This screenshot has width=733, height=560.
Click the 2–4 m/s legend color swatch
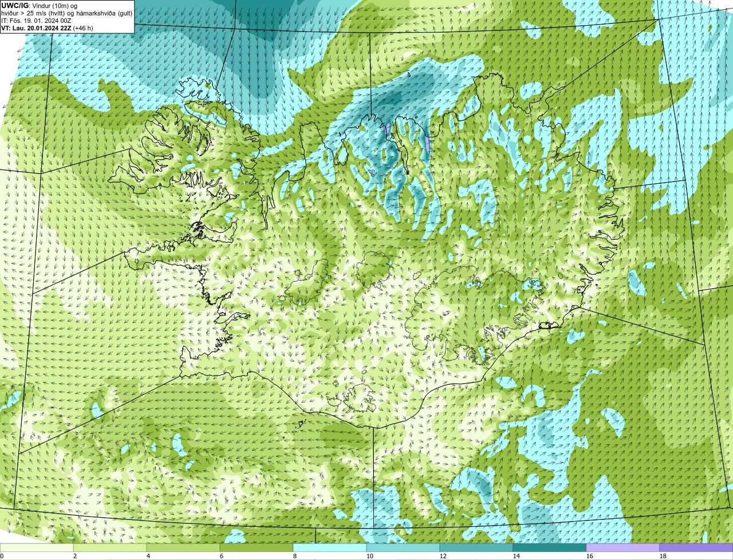pos(110,548)
